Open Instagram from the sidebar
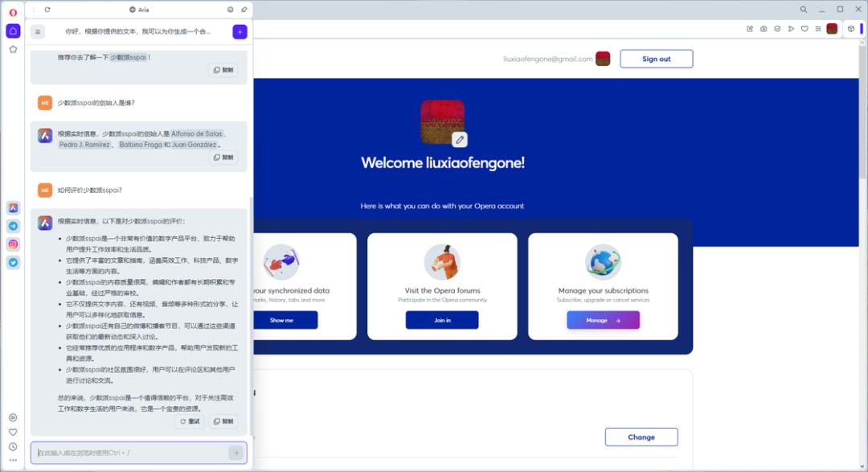Screen dimensions: 868x472 click(x=14, y=244)
